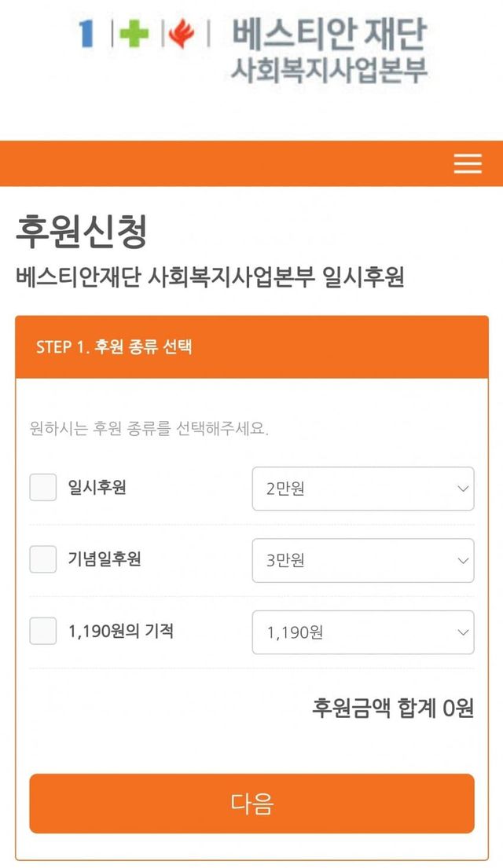
Task: Open the hamburger menu in orange bar
Action: (468, 163)
